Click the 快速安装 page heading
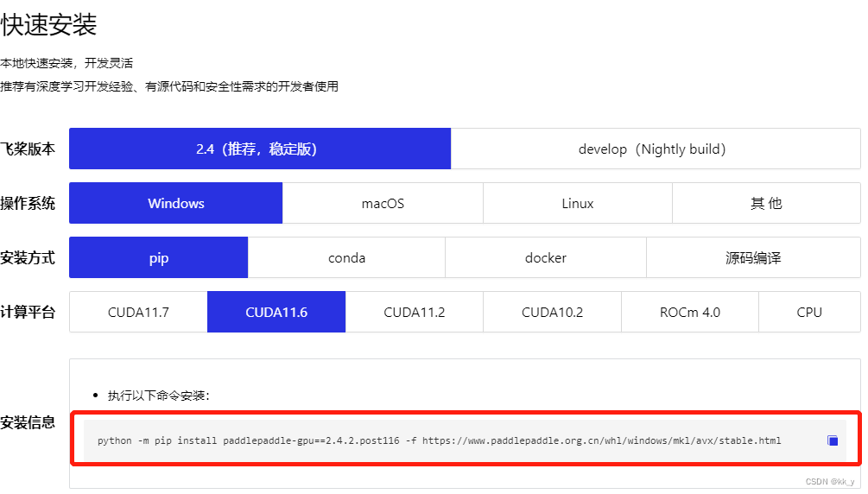 pos(48,25)
